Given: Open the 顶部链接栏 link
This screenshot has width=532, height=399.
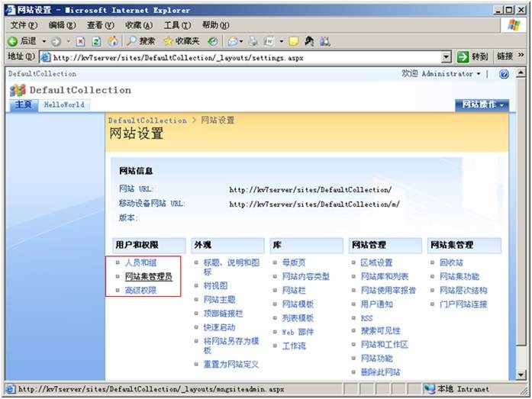Looking at the screenshot, I should 223,314.
